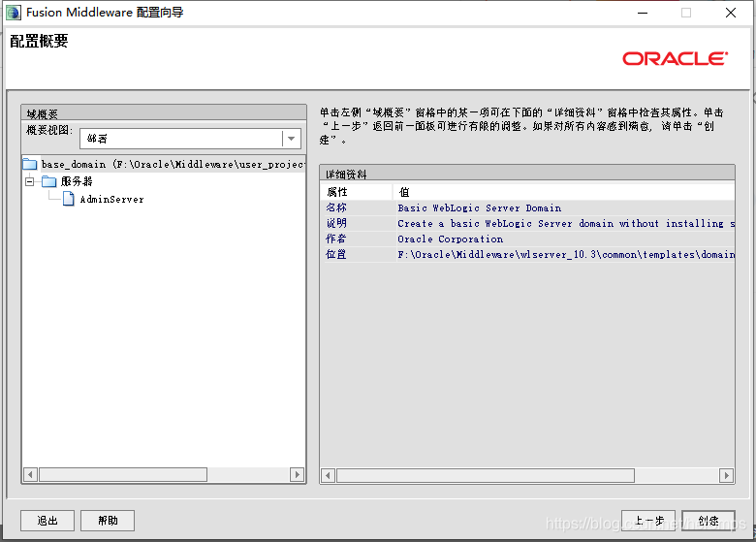Click the 概要视图 combo box field

click(190, 139)
